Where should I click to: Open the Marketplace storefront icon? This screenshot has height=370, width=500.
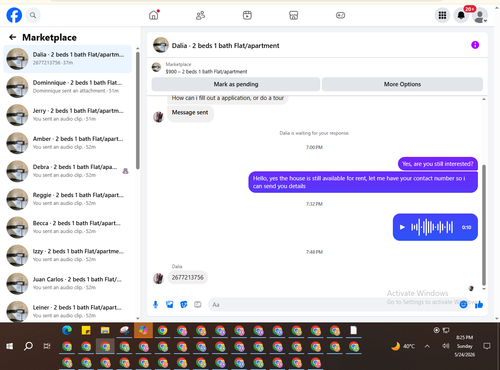[293, 15]
